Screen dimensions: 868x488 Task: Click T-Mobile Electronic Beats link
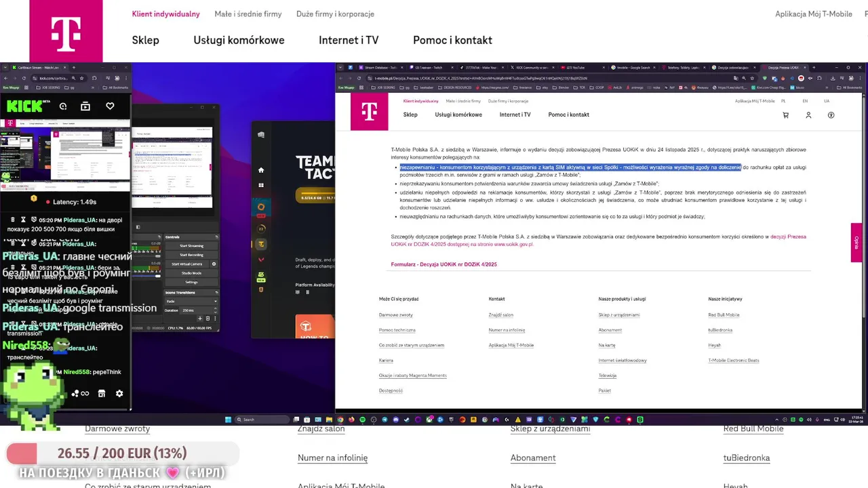point(734,361)
